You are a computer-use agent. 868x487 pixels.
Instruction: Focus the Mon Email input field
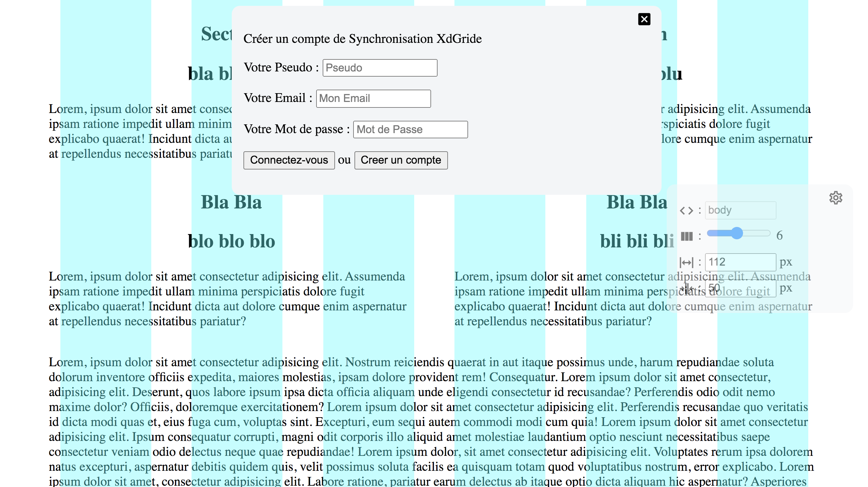[373, 98]
